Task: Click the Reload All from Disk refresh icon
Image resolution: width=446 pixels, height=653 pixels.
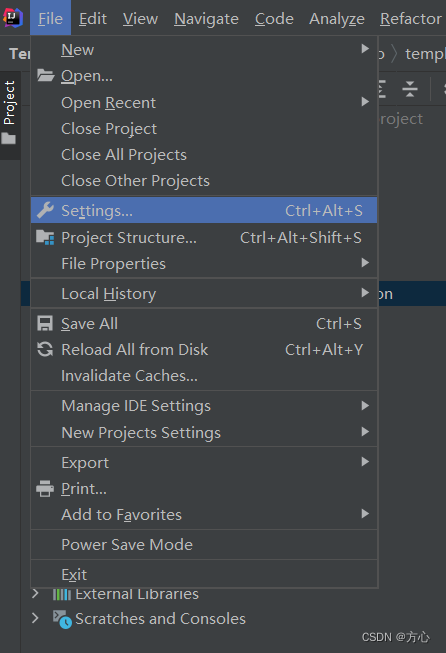Action: coord(45,349)
